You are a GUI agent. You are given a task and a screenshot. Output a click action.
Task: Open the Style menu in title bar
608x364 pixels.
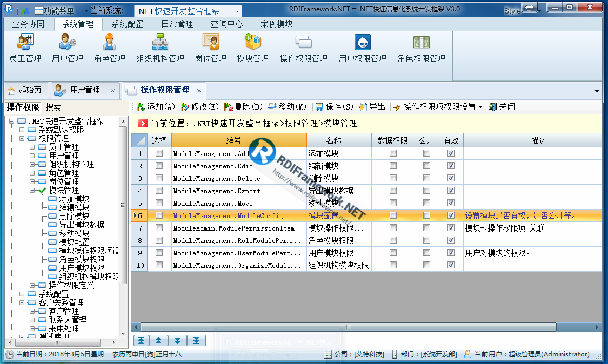pos(513,11)
